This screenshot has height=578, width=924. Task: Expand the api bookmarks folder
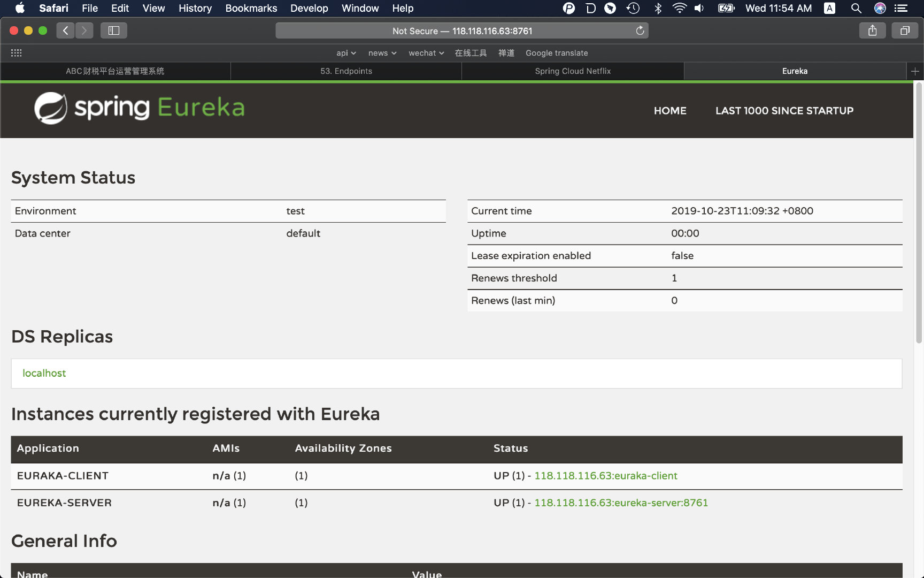(x=346, y=53)
